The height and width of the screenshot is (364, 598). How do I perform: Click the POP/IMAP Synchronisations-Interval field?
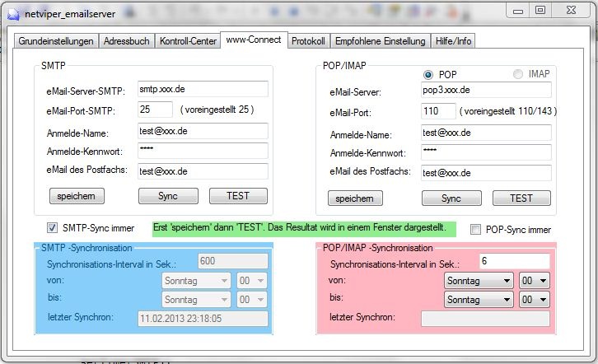tap(515, 261)
